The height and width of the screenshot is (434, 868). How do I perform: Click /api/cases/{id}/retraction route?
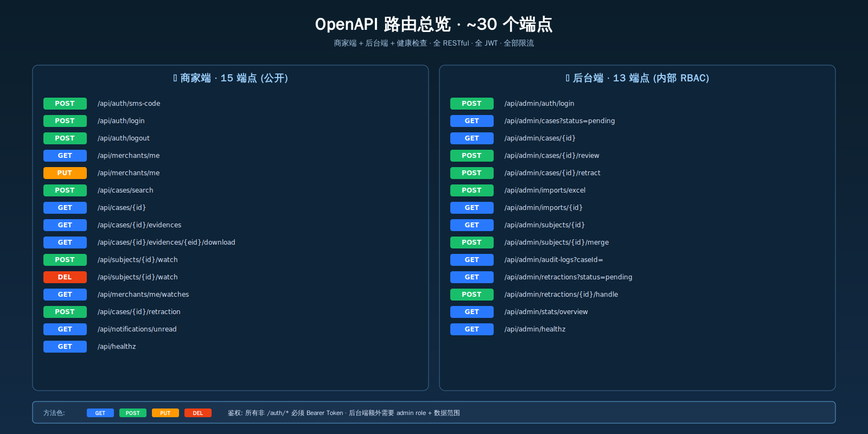139,312
